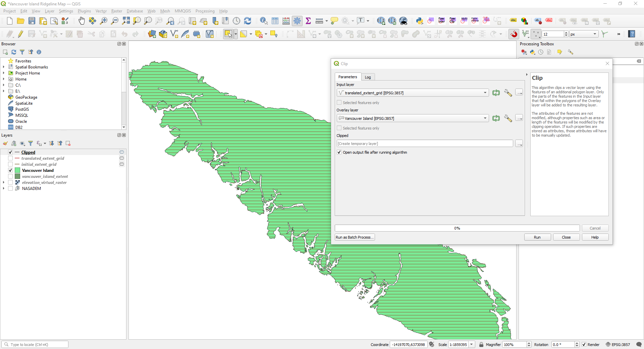Select the Pan Map hand tool
This screenshot has width=644, height=349.
[x=82, y=21]
